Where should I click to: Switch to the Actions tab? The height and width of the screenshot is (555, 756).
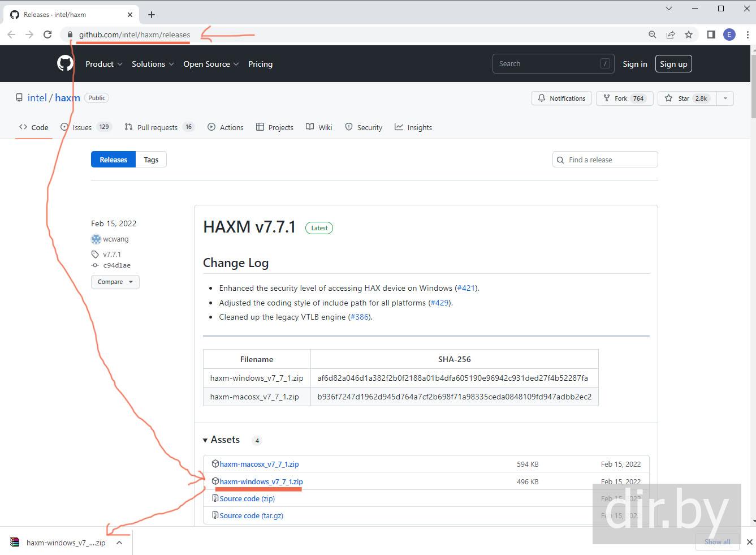pyautogui.click(x=225, y=127)
